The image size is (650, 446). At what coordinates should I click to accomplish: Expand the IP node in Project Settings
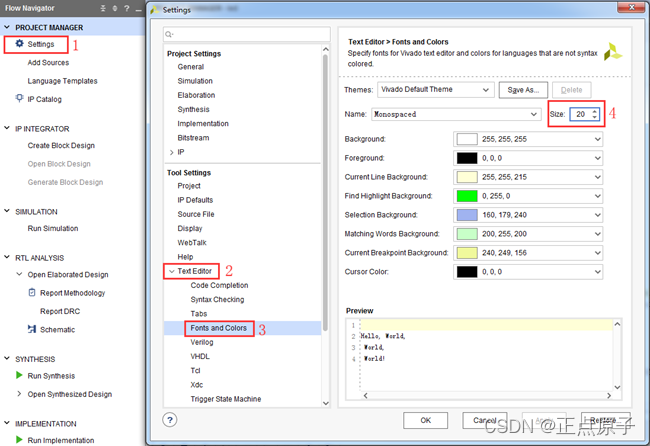[x=172, y=153]
